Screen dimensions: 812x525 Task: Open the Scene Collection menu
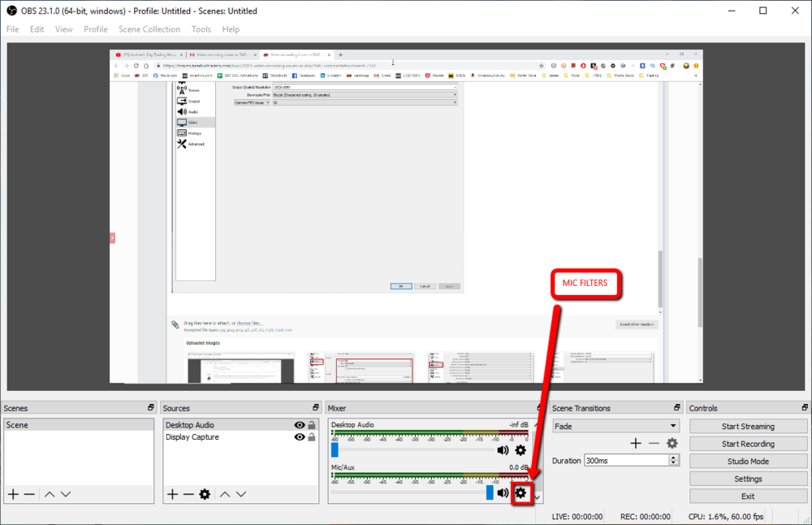tap(149, 29)
